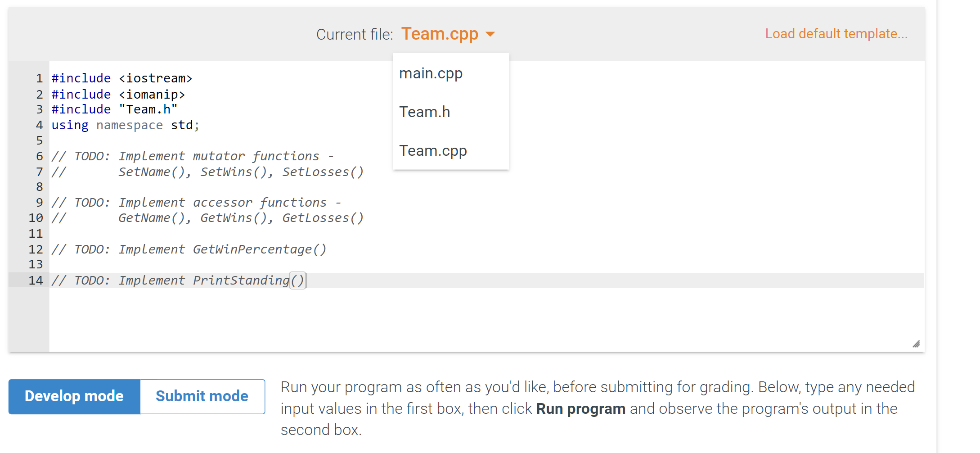
Task: Click the GetWinPercentage TODO comment
Action: click(189, 249)
